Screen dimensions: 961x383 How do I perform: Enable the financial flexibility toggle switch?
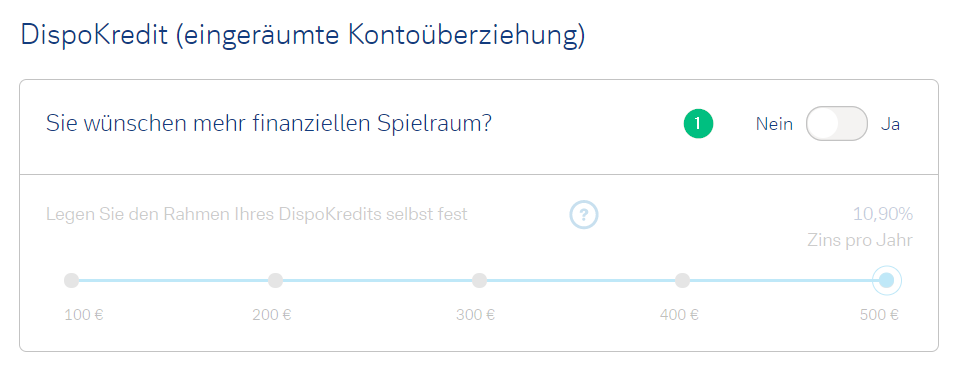[x=837, y=124]
